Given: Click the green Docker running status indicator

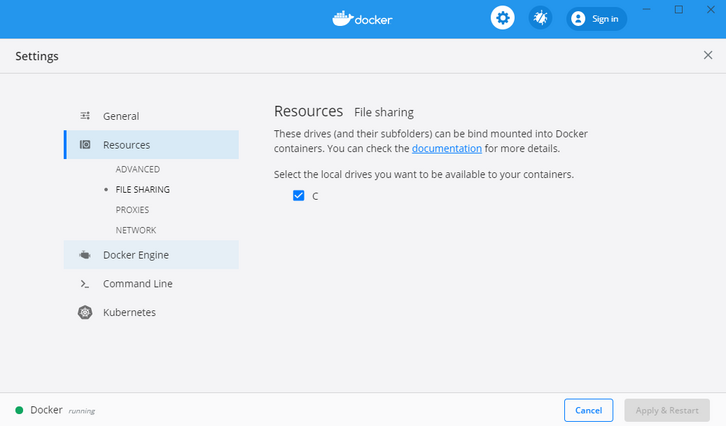Looking at the screenshot, I should [19, 410].
